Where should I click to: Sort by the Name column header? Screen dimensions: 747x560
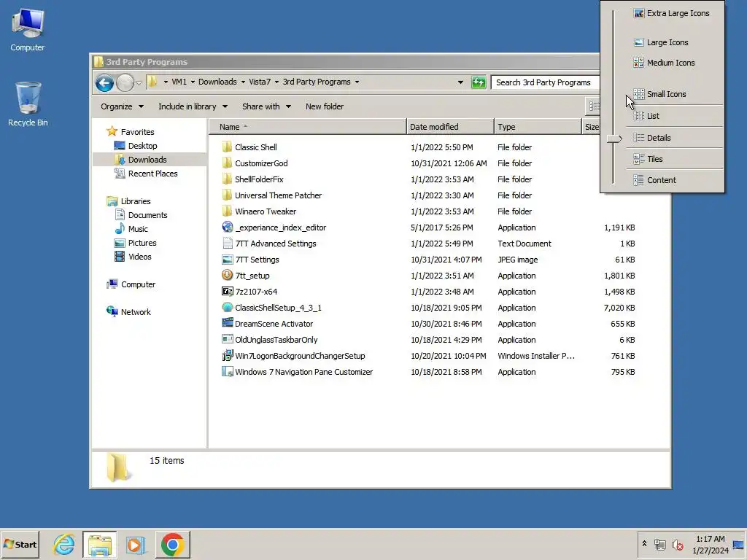[308, 127]
